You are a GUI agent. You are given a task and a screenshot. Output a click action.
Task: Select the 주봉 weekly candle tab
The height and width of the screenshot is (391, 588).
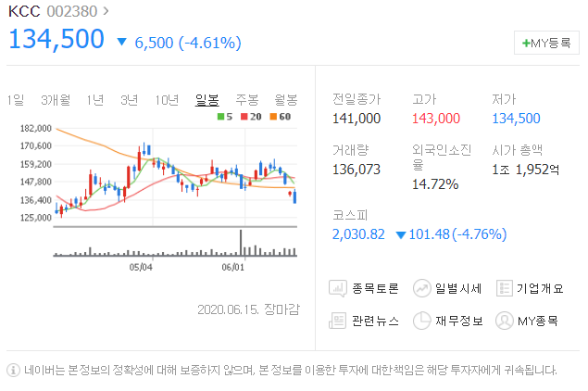pyautogui.click(x=247, y=100)
